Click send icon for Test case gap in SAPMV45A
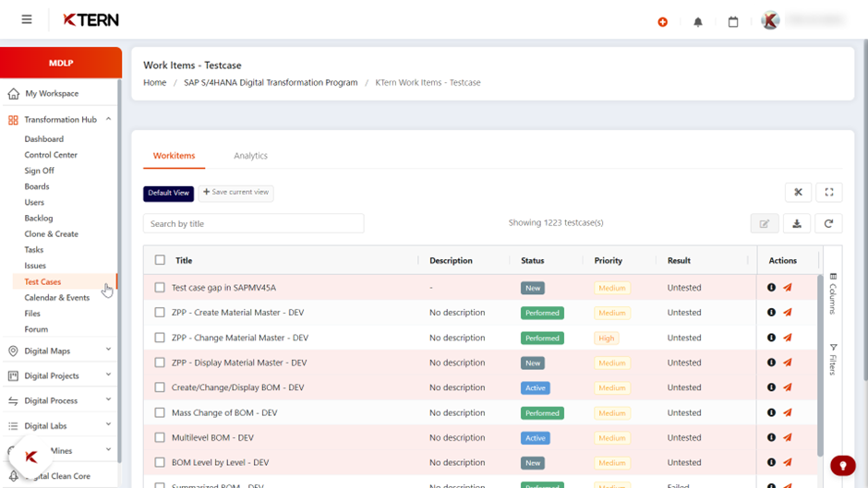 (788, 288)
